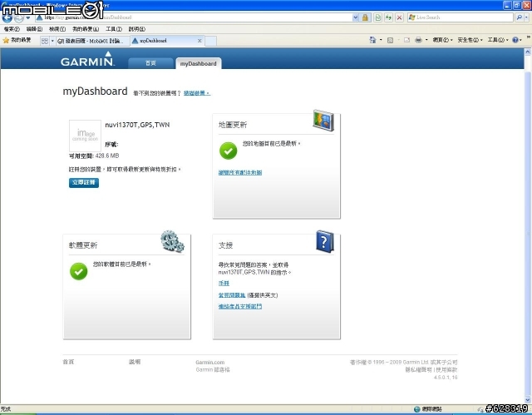Open the 工具 menu in menu bar
Image resolution: width=532 pixels, height=415 pixels.
point(114,29)
